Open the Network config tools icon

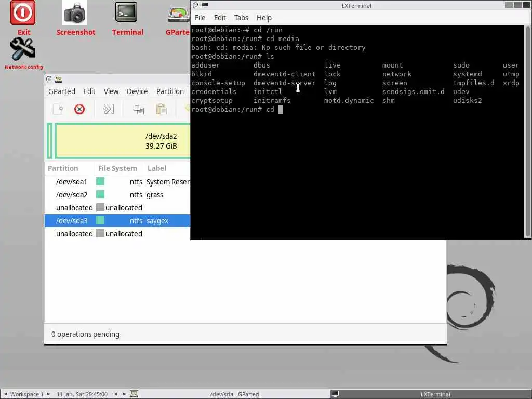23,49
